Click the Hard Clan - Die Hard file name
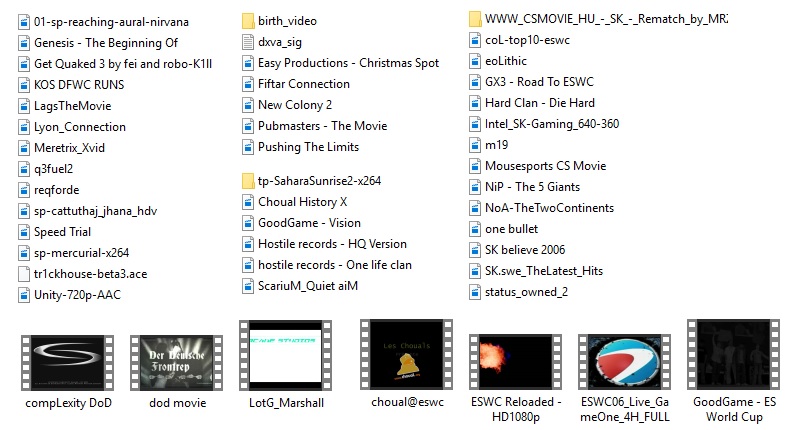 540,103
